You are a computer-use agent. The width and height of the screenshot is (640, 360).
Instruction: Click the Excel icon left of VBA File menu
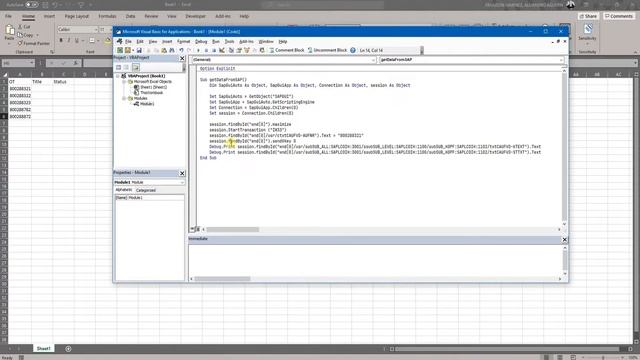click(x=119, y=42)
